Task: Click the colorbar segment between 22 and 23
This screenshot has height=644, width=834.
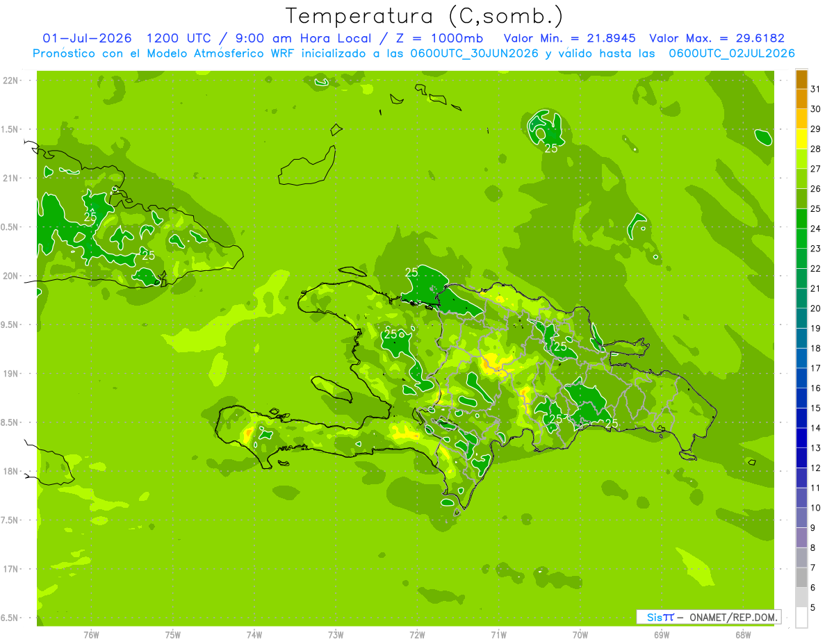Action: (801, 258)
